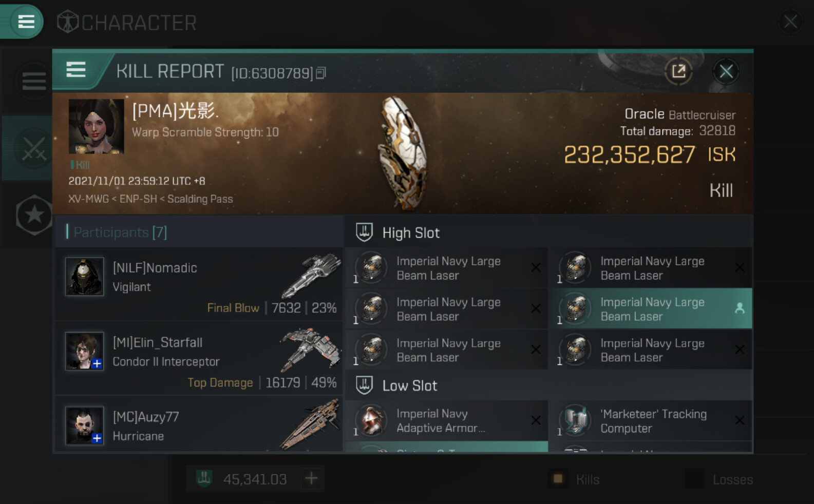Select the highlighted Imperial Navy Large Beam Laser
This screenshot has height=504, width=814.
650,309
